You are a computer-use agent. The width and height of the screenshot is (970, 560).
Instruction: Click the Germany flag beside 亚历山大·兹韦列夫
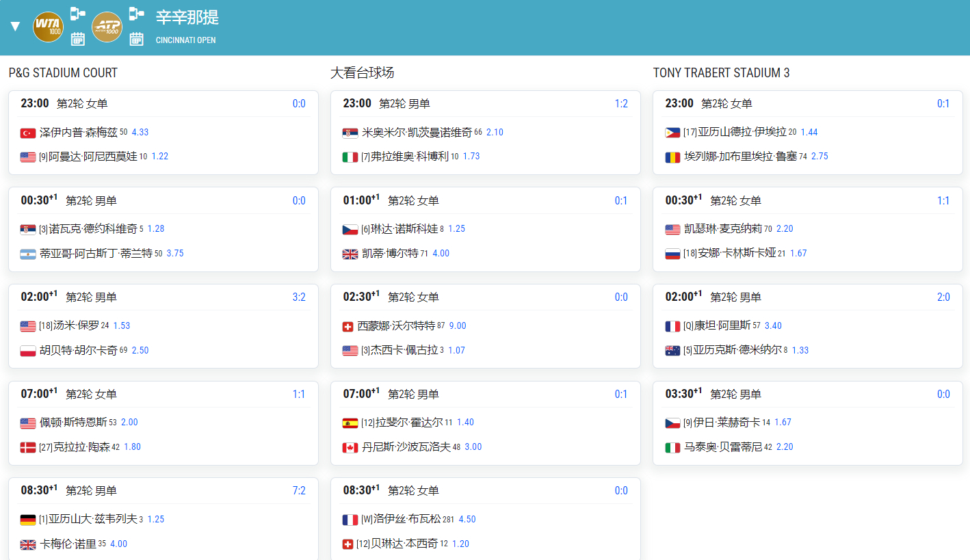coord(28,520)
